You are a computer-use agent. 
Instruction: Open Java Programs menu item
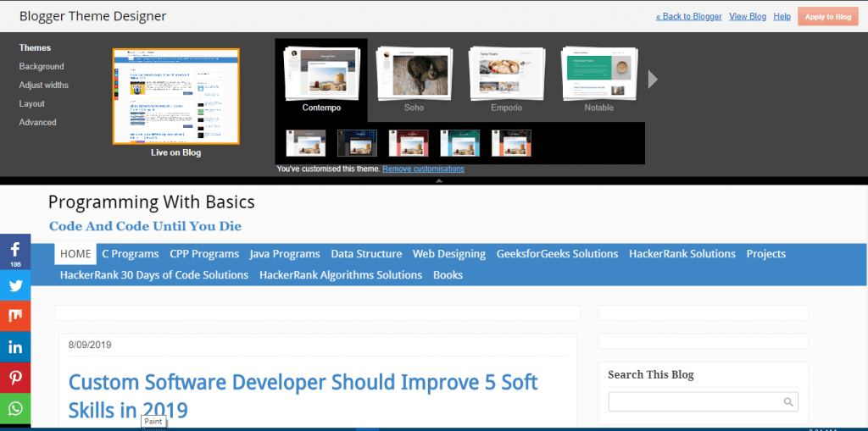pyautogui.click(x=285, y=254)
